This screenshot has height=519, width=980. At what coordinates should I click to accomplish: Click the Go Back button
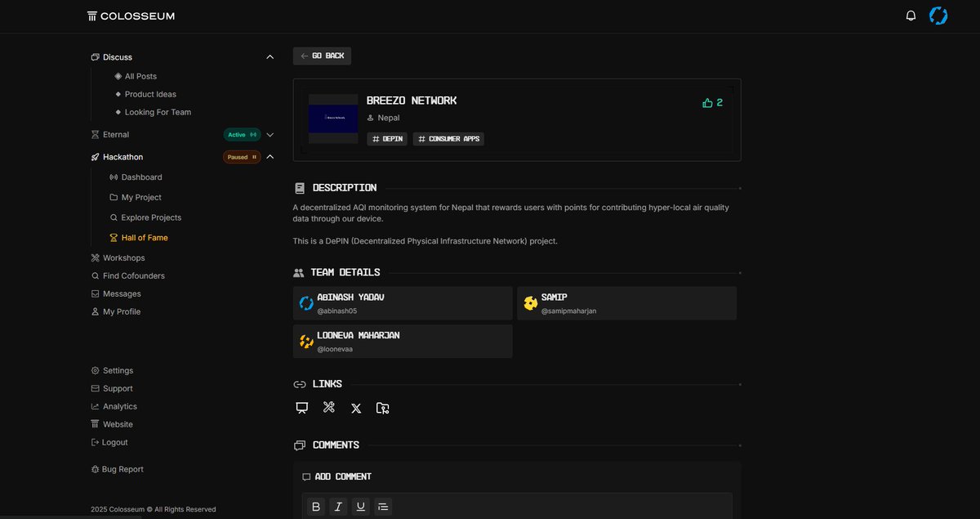(322, 56)
